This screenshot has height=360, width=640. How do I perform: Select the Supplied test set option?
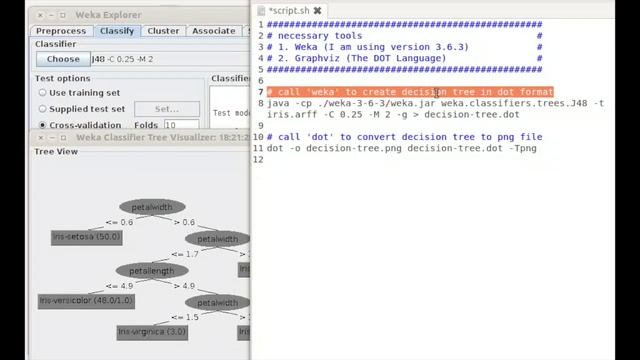[42, 109]
